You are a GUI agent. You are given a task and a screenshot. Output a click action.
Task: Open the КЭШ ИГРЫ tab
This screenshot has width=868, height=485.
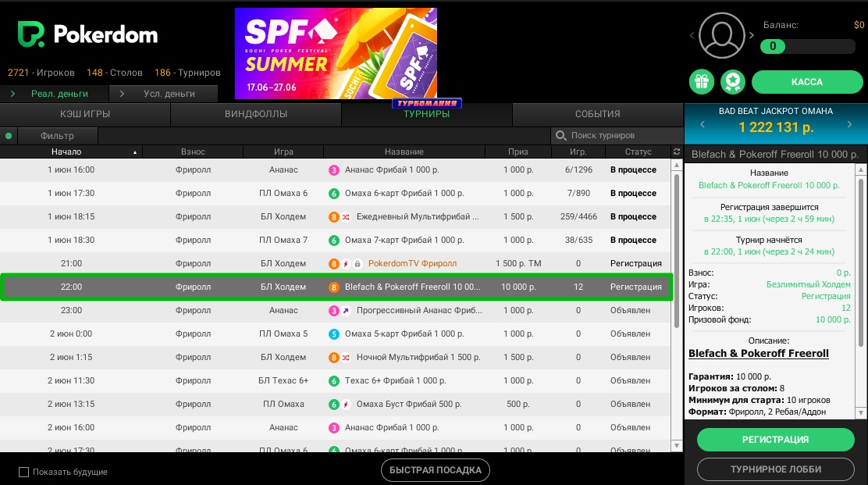click(85, 114)
